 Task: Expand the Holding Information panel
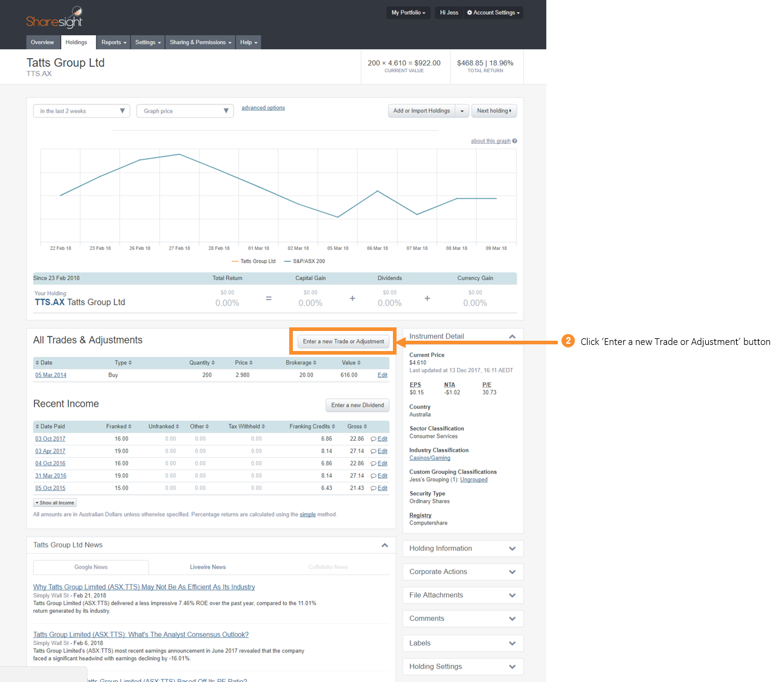[512, 549]
